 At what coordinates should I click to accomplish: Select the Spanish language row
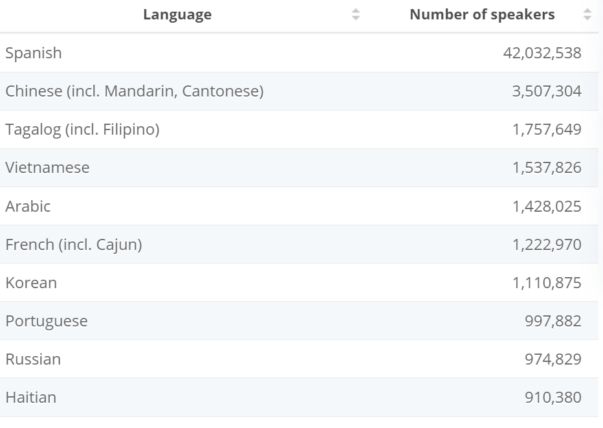point(34,53)
